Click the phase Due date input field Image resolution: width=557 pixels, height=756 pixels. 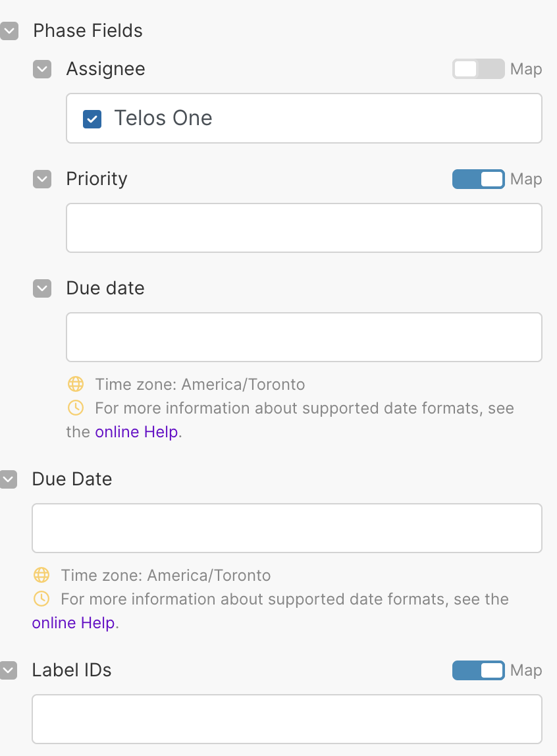[x=304, y=337]
